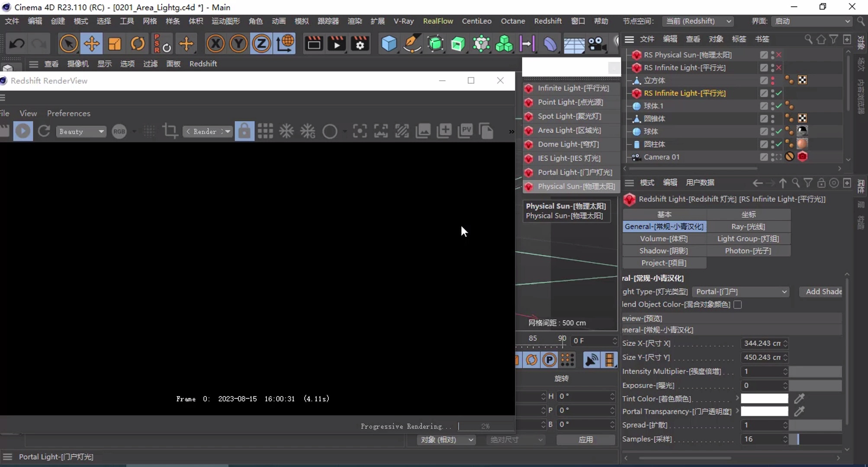Image resolution: width=868 pixels, height=467 pixels.
Task: Select the Move tool in the toolbar
Action: [x=91, y=43]
